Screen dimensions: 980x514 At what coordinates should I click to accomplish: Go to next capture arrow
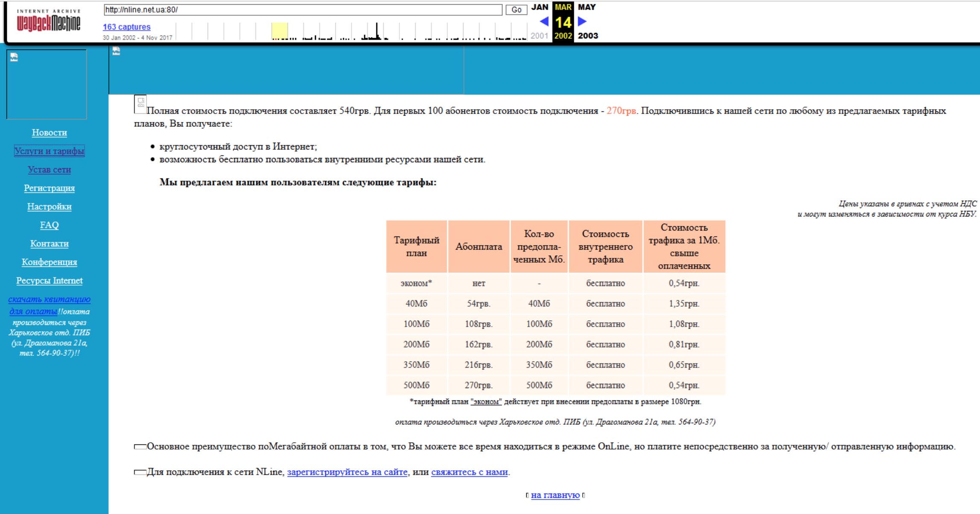click(582, 21)
